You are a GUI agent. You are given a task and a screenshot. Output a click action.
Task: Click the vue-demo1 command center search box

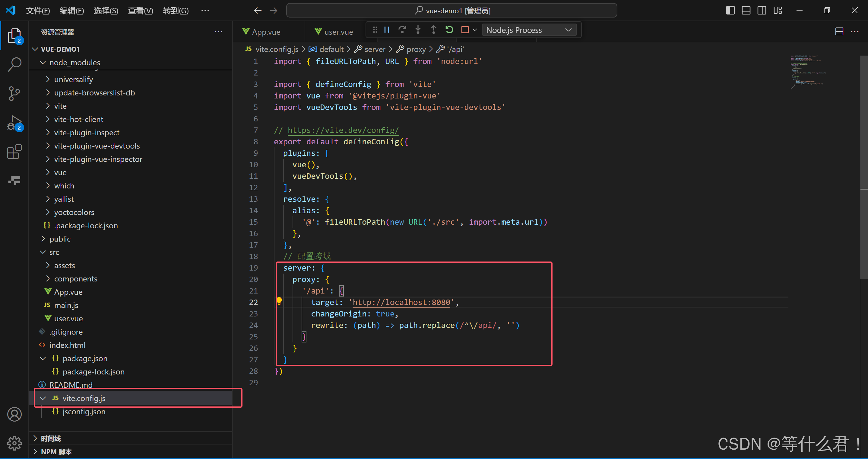point(451,11)
